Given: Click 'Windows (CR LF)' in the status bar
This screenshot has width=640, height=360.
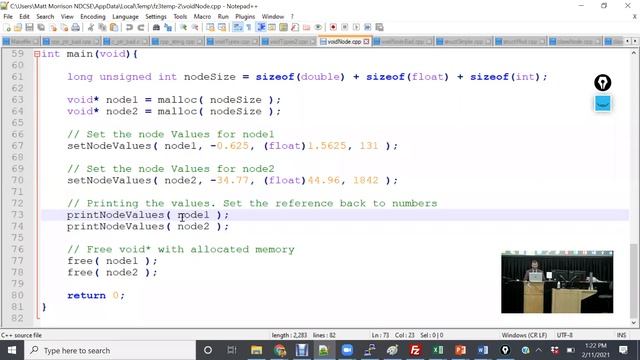Looking at the screenshot, I should point(524,335).
